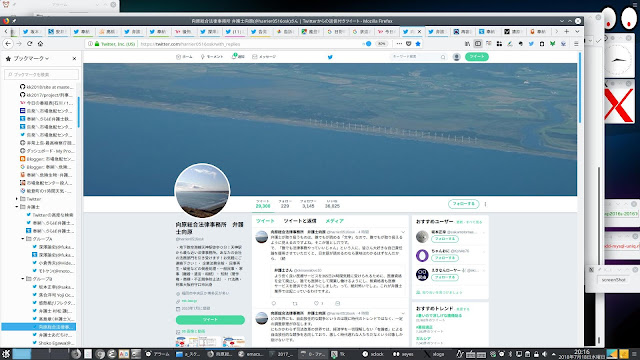Go to the Firefox home page icon

click(40, 44)
